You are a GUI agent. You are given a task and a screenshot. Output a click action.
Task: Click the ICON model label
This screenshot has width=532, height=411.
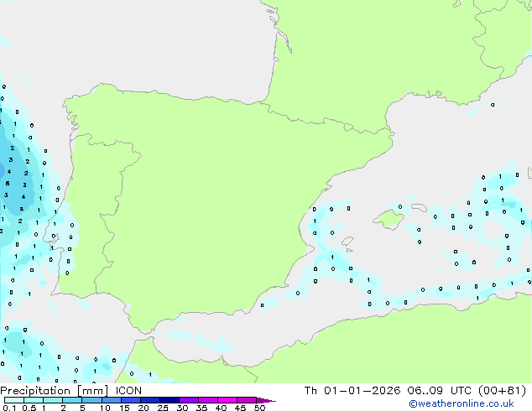pos(128,391)
